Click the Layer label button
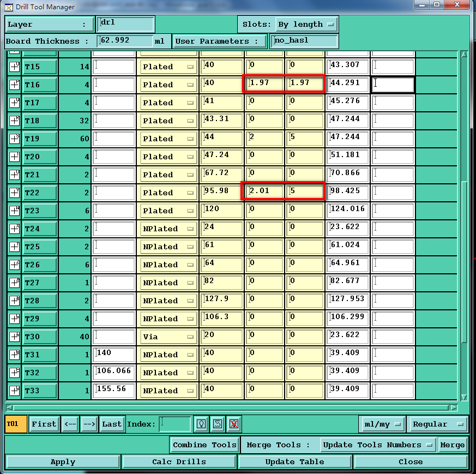 [49, 25]
